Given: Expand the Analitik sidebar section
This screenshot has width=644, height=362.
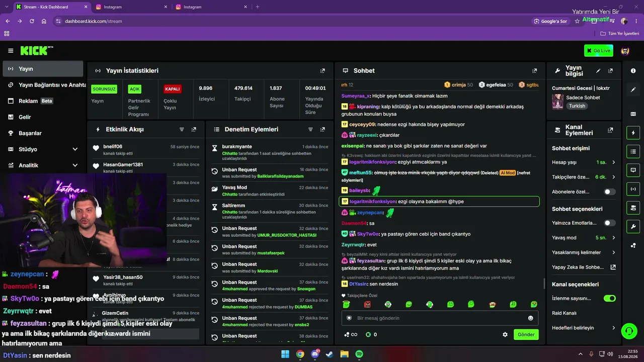Looking at the screenshot, I should [x=75, y=165].
